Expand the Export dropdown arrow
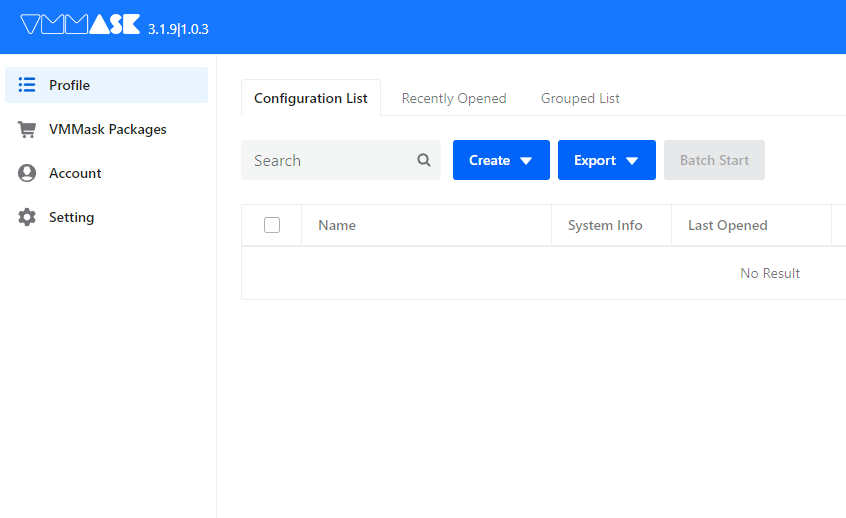The image size is (846, 518). tap(632, 161)
